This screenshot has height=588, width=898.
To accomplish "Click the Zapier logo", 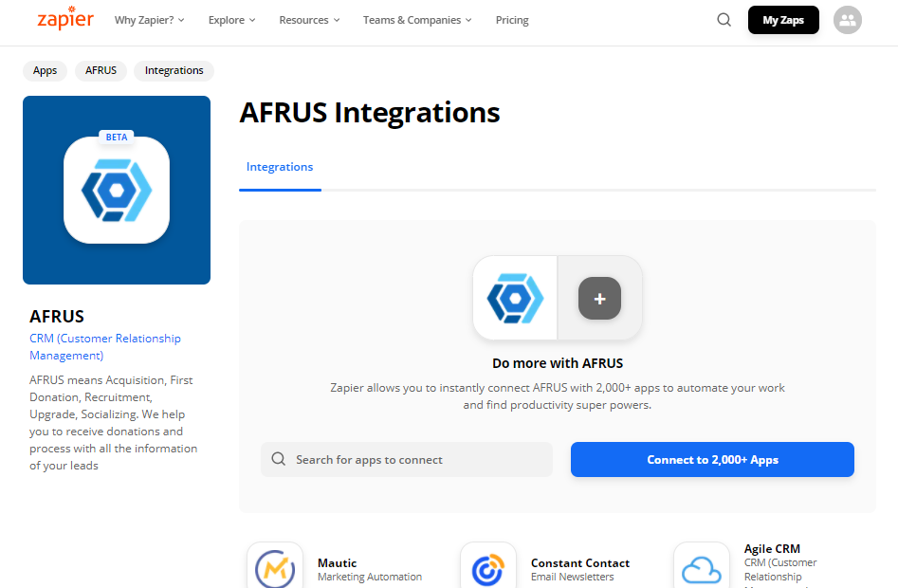I will coord(65,18).
